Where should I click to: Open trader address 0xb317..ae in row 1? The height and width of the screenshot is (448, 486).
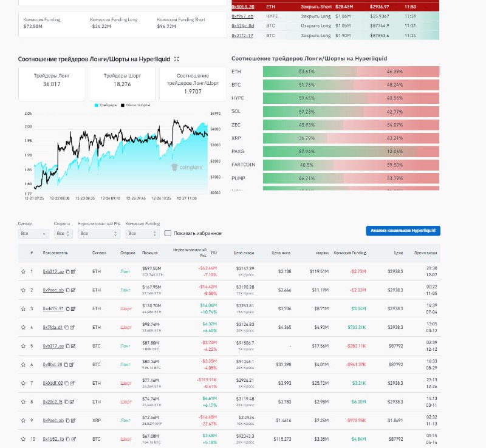point(53,271)
